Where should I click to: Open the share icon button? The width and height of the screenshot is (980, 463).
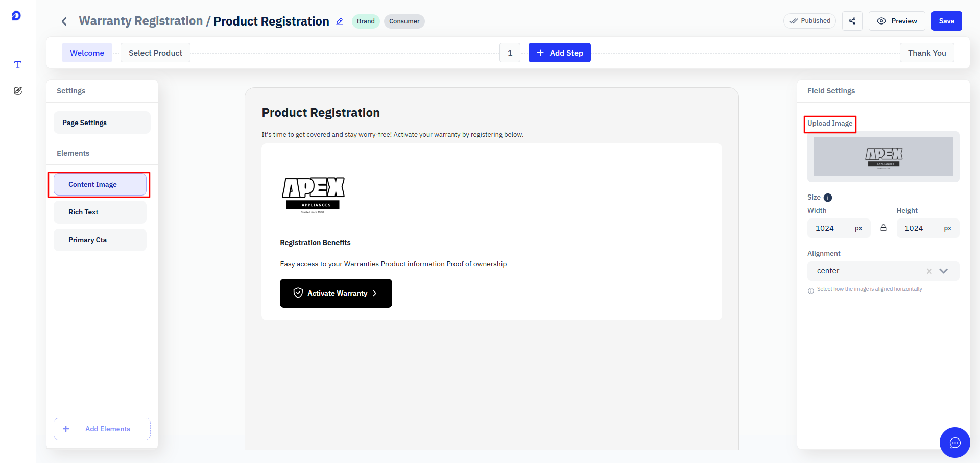(852, 21)
